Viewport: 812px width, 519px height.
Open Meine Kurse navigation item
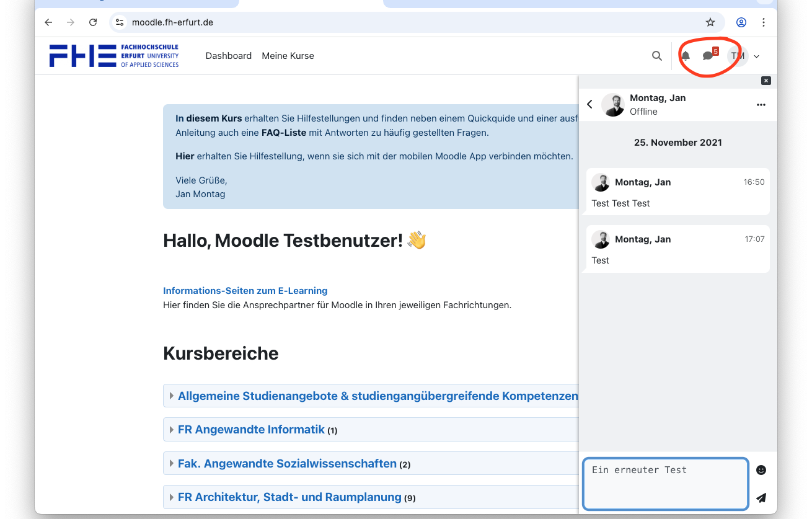point(288,56)
